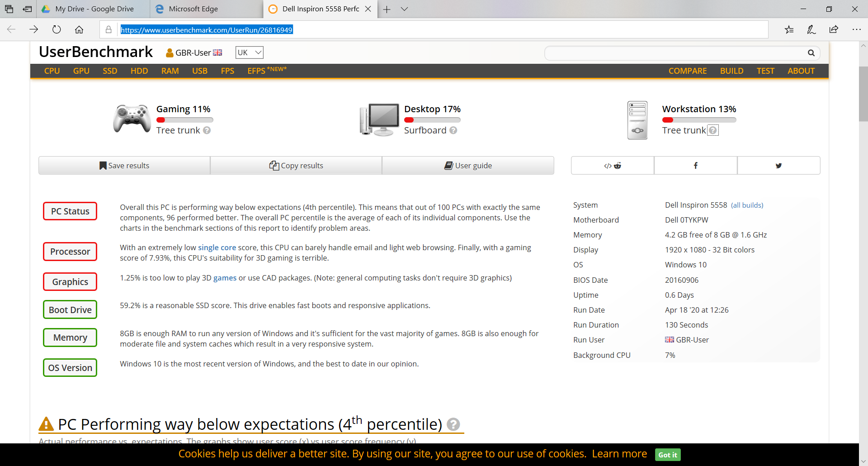The height and width of the screenshot is (466, 868).
Task: Click the Save results button
Action: click(x=124, y=166)
